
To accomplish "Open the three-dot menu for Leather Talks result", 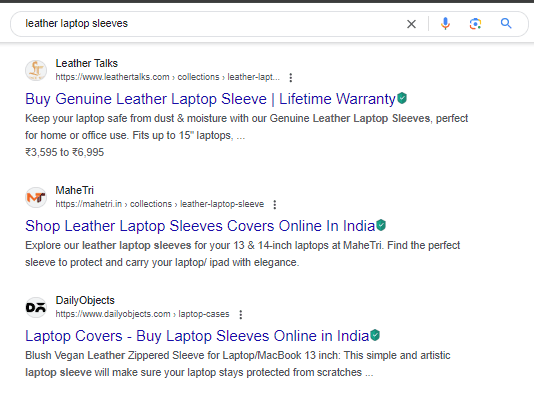I will 290,78.
